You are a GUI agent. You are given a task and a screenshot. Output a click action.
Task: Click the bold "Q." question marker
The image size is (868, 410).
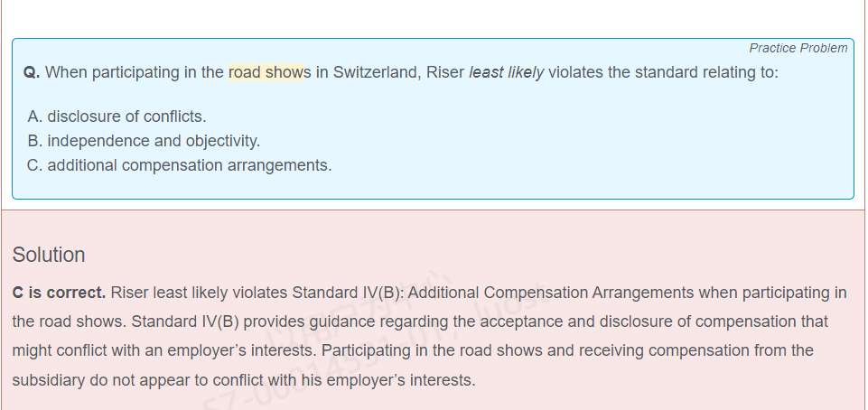click(32, 72)
